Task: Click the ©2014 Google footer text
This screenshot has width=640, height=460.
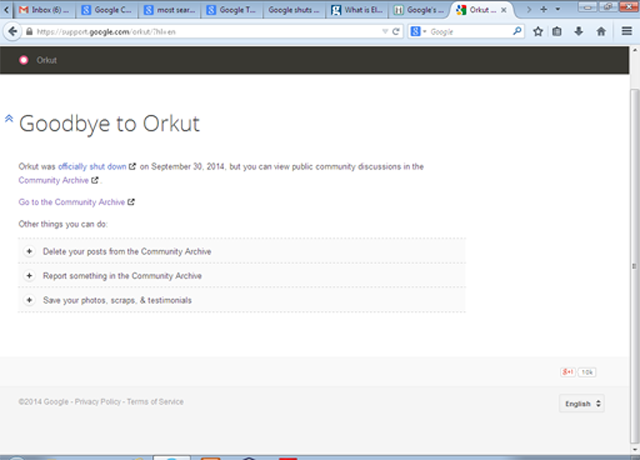Action: pyautogui.click(x=43, y=402)
